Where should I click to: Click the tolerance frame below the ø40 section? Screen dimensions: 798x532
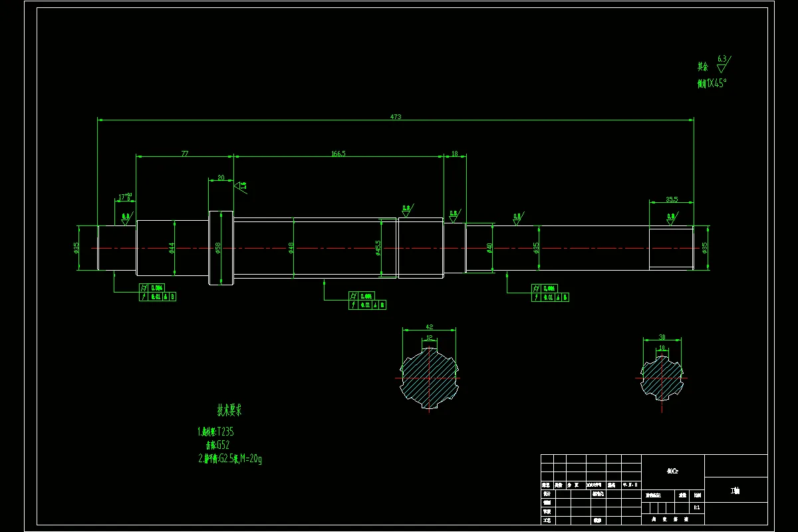(x=550, y=293)
